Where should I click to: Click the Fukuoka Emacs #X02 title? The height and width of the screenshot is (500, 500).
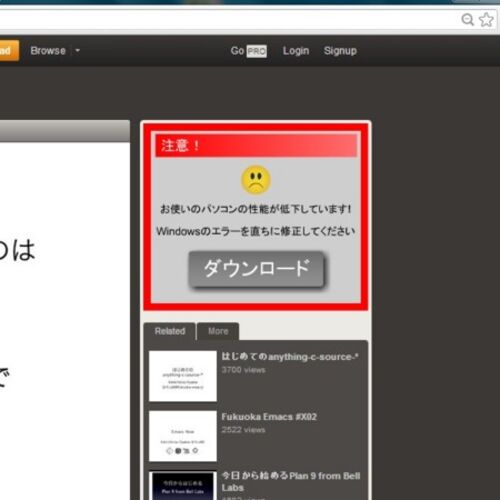(269, 417)
